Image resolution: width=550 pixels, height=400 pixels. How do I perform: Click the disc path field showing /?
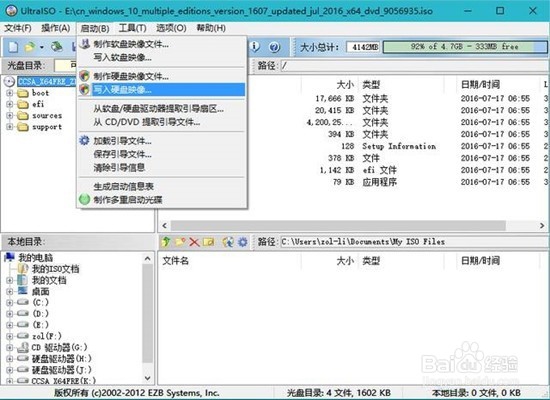(x=414, y=66)
